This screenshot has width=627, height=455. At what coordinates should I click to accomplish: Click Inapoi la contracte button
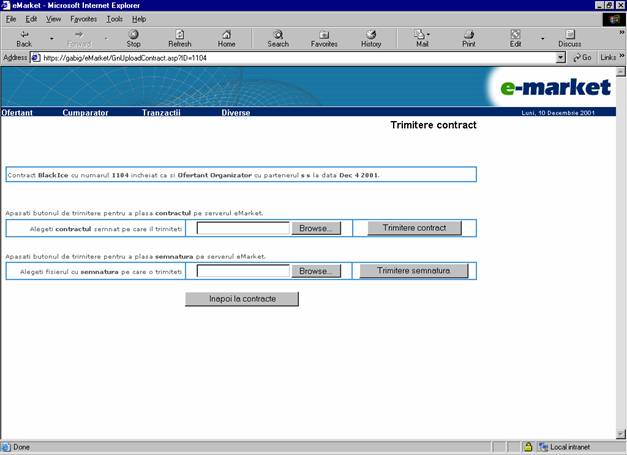tap(241, 298)
